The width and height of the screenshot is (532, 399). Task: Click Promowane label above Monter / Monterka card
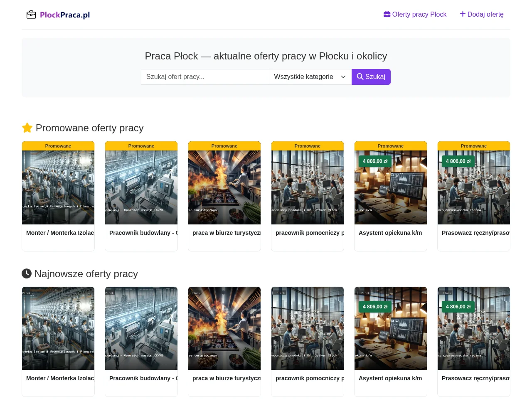click(x=58, y=146)
